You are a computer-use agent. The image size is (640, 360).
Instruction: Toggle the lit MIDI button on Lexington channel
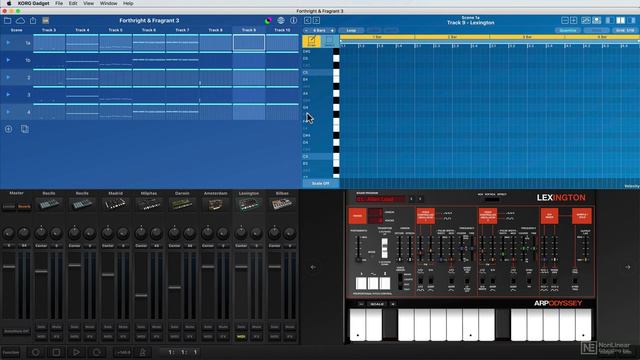click(241, 337)
